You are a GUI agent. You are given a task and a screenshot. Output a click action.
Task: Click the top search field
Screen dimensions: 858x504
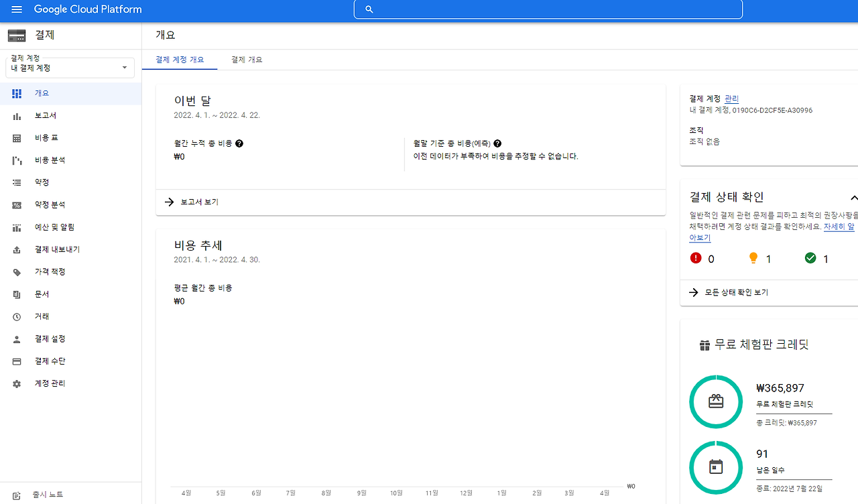[548, 9]
